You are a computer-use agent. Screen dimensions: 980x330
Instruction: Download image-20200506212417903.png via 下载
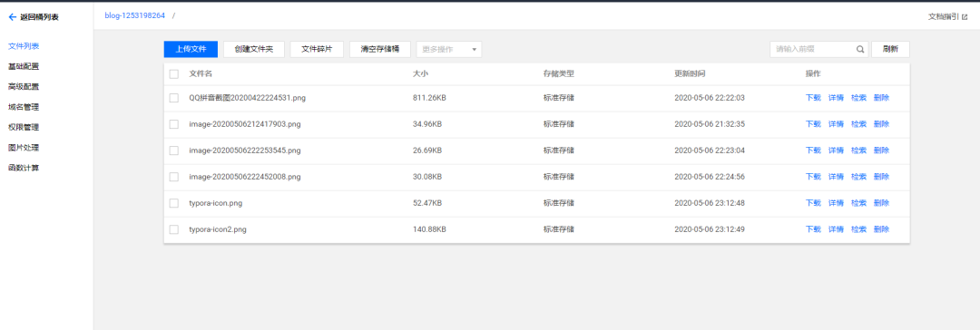(x=813, y=124)
